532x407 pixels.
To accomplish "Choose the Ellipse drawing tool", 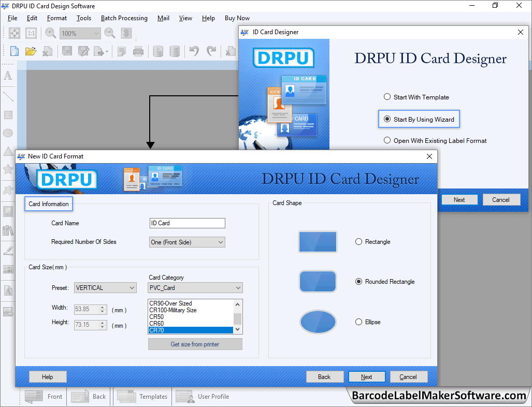I will (x=8, y=133).
